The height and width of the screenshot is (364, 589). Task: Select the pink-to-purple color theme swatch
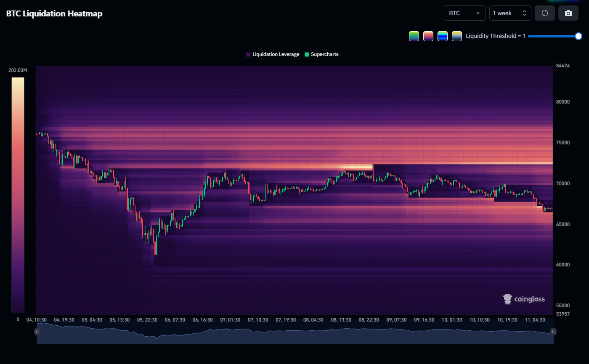click(428, 36)
